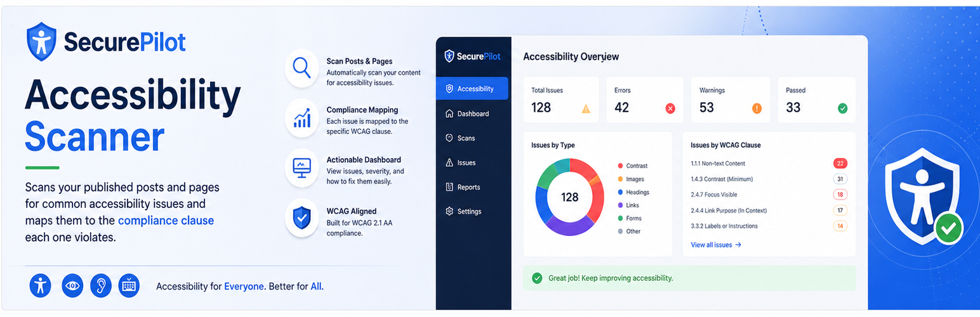Click the Actionable Dashboard title

(x=364, y=160)
